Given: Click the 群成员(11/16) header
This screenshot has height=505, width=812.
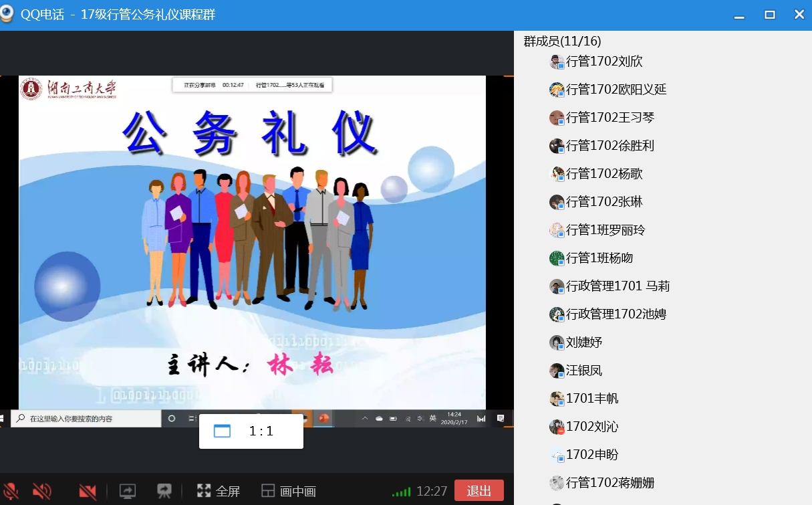Looking at the screenshot, I should 553,41.
